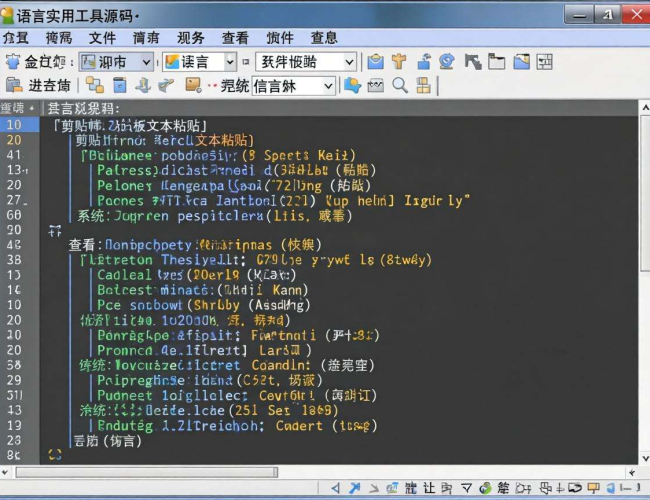The height and width of the screenshot is (500, 650).
Task: Click the grid table icon ending first toolbar
Action: click(x=544, y=62)
